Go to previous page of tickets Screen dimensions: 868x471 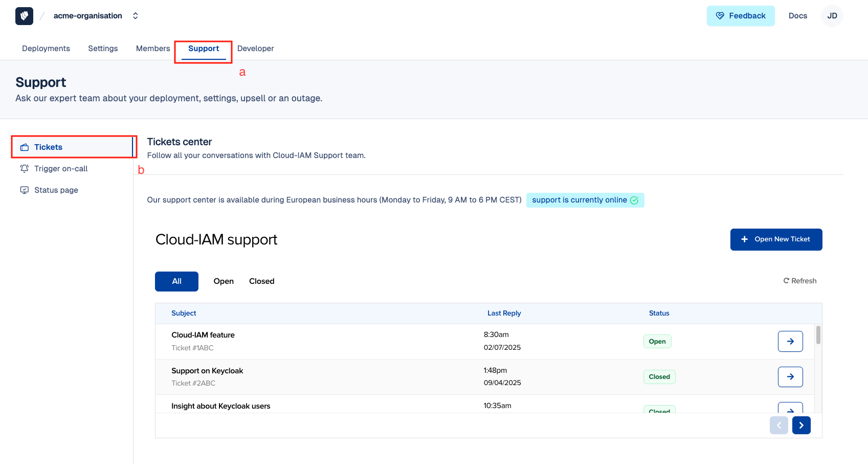pos(779,425)
